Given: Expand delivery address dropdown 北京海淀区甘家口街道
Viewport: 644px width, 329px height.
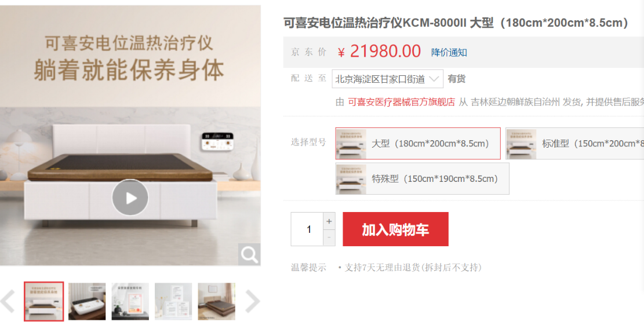Looking at the screenshot, I should coord(387,79).
